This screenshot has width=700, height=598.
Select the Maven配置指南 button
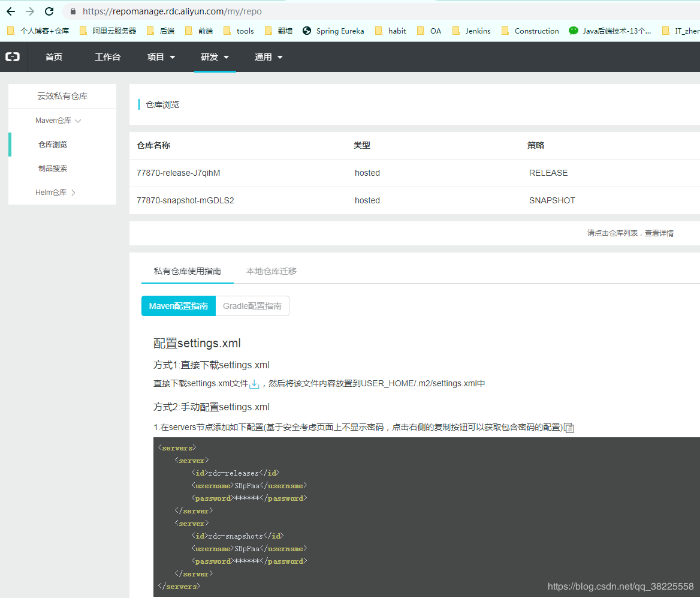pyautogui.click(x=179, y=306)
